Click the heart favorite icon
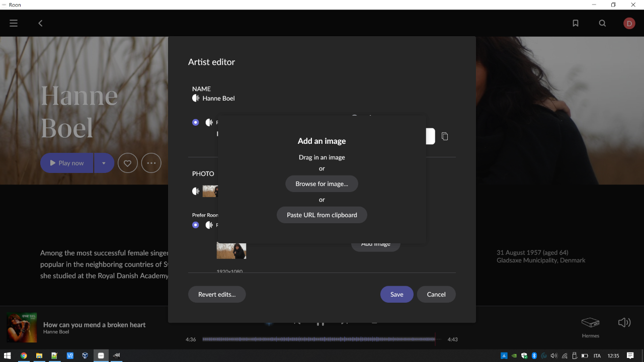 point(128,163)
